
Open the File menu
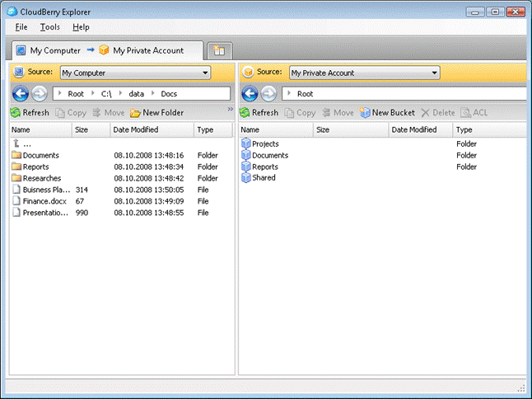coord(21,27)
